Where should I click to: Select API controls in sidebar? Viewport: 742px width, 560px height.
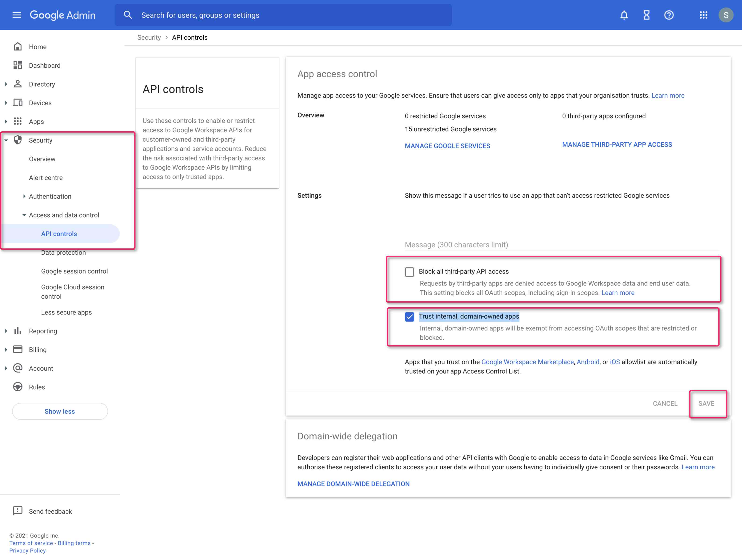pyautogui.click(x=59, y=234)
